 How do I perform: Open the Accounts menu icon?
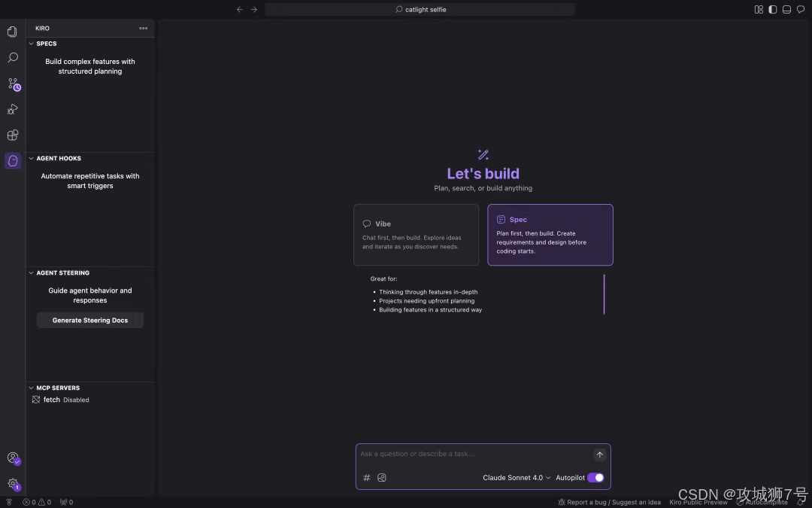pos(14,458)
